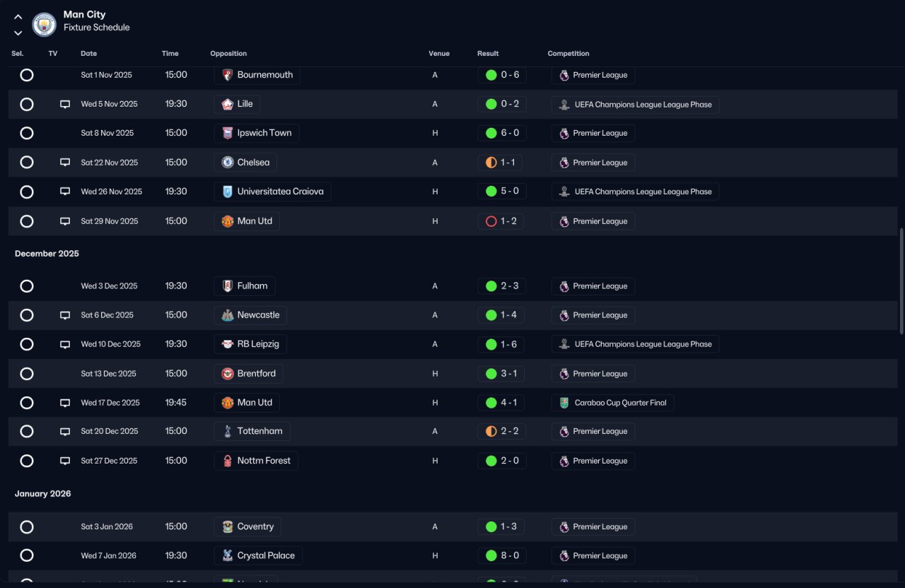Select the Fulham fixture radio button
Screen dimensions: 905x588
click(27, 286)
